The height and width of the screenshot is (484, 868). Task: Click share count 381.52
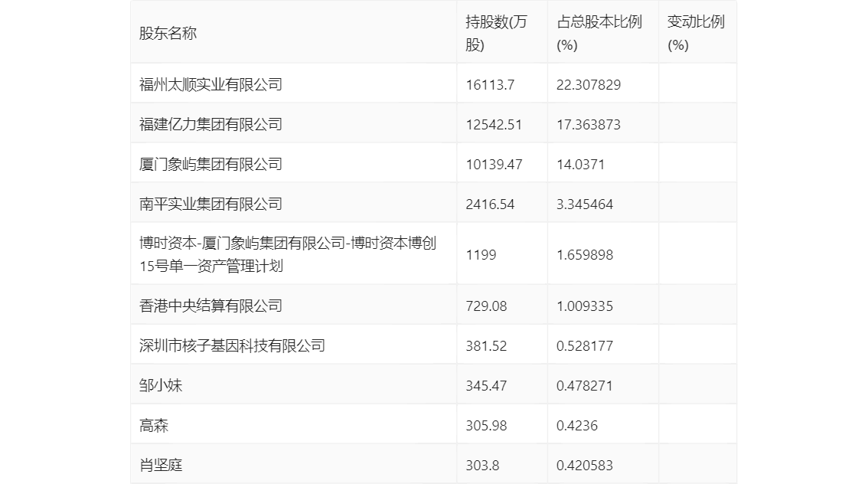pos(486,346)
